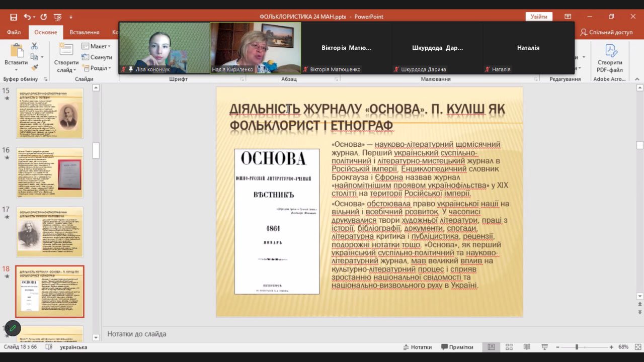The image size is (644, 362).
Task: Click the zoom slider handle
Action: (x=577, y=347)
